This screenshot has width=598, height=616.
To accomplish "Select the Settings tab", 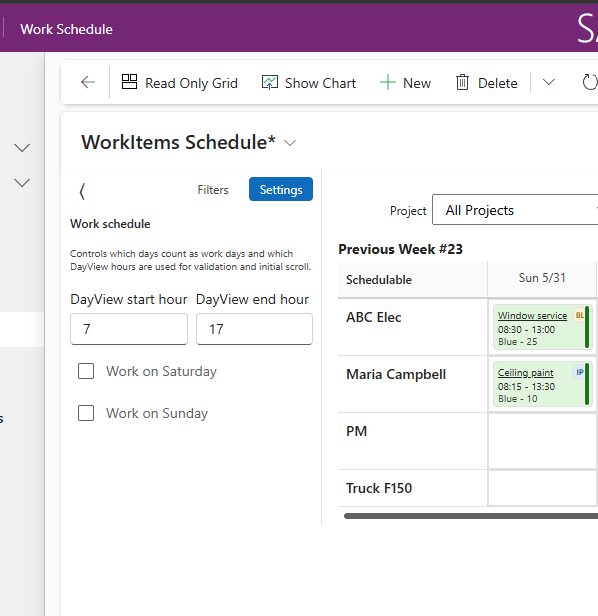I will point(281,189).
